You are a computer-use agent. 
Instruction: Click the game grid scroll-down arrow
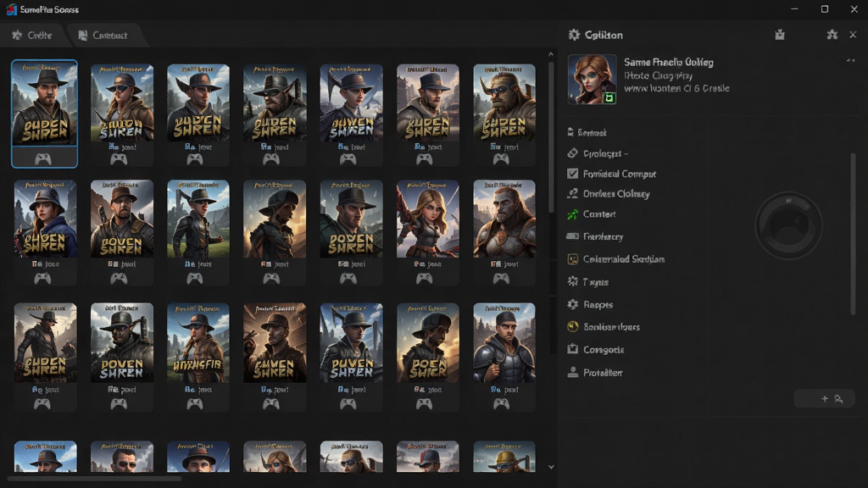coord(551,467)
